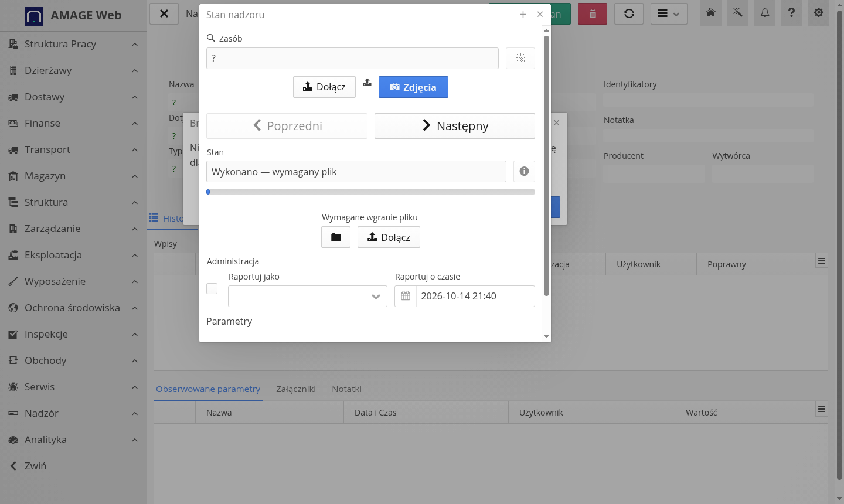
Task: Open the hamburger menu dropdown in toolbar
Action: [669, 13]
